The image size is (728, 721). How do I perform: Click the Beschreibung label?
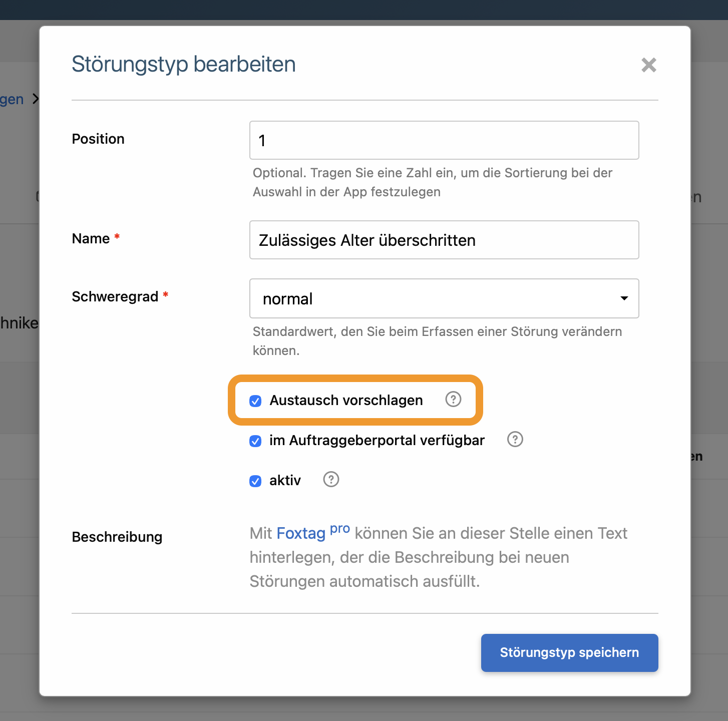pos(117,537)
